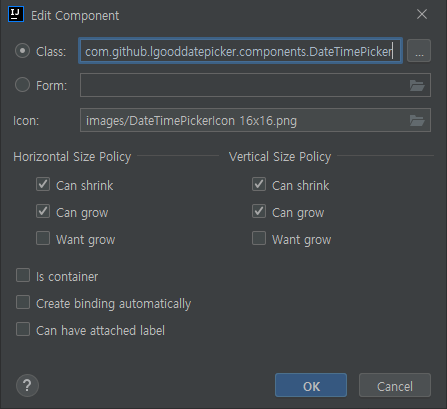Focus the Class name text field

(x=241, y=51)
